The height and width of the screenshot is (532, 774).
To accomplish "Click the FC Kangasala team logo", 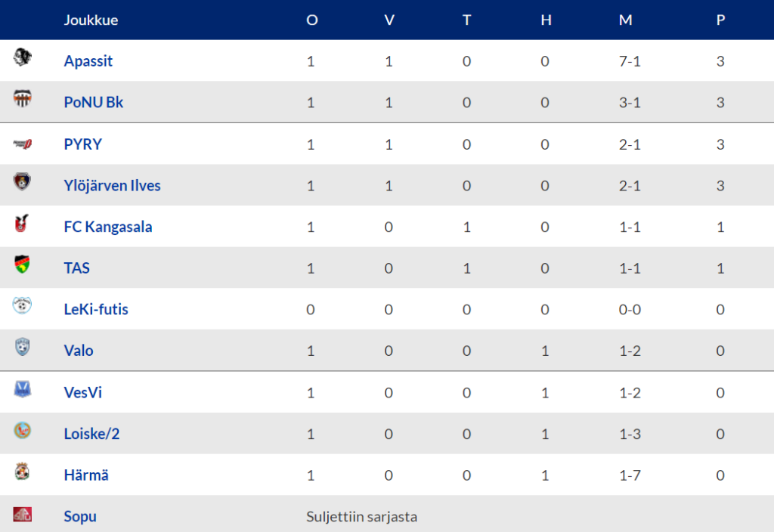I will tap(21, 223).
